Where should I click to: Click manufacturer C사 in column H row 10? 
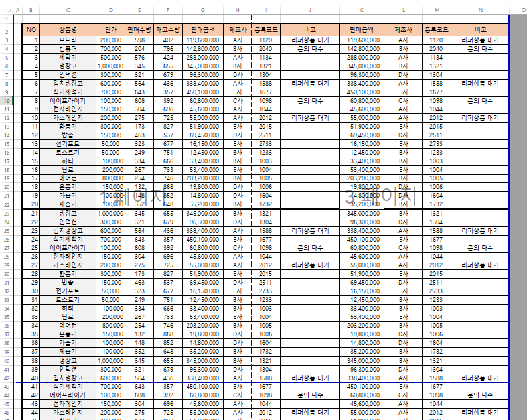pos(238,100)
